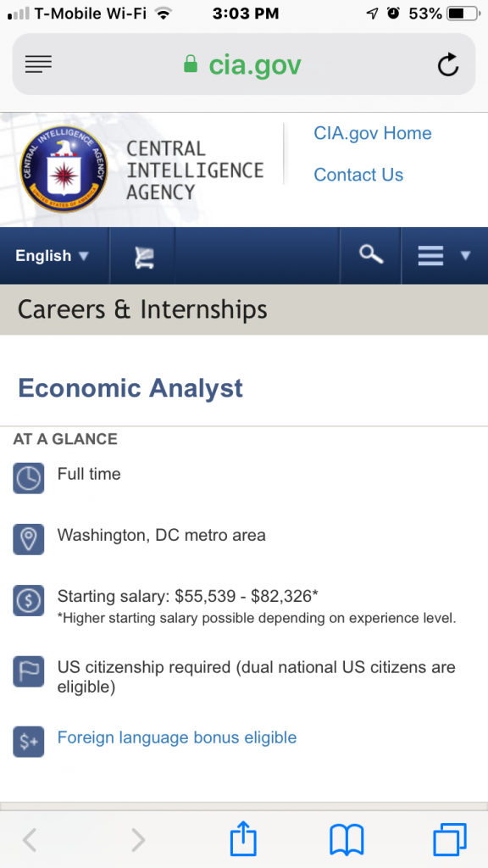Expand the hamburger navigation menu
Image resolution: width=488 pixels, height=868 pixels.
pyautogui.click(x=444, y=256)
